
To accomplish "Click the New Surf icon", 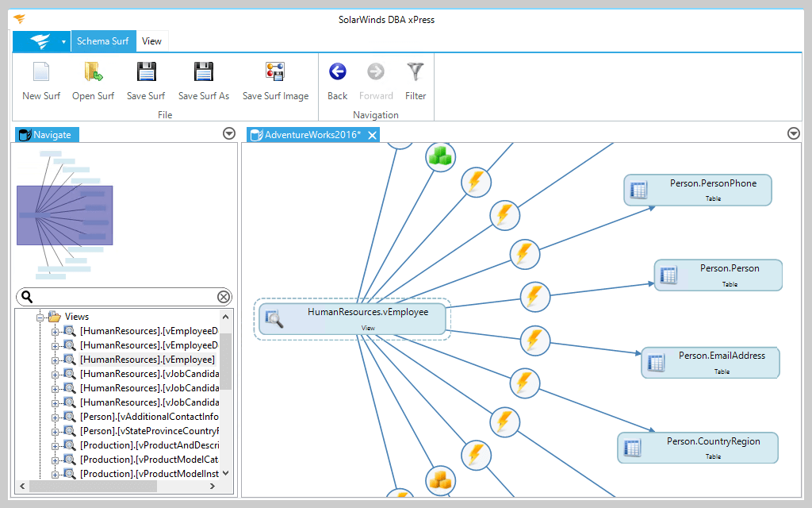I will coord(40,71).
